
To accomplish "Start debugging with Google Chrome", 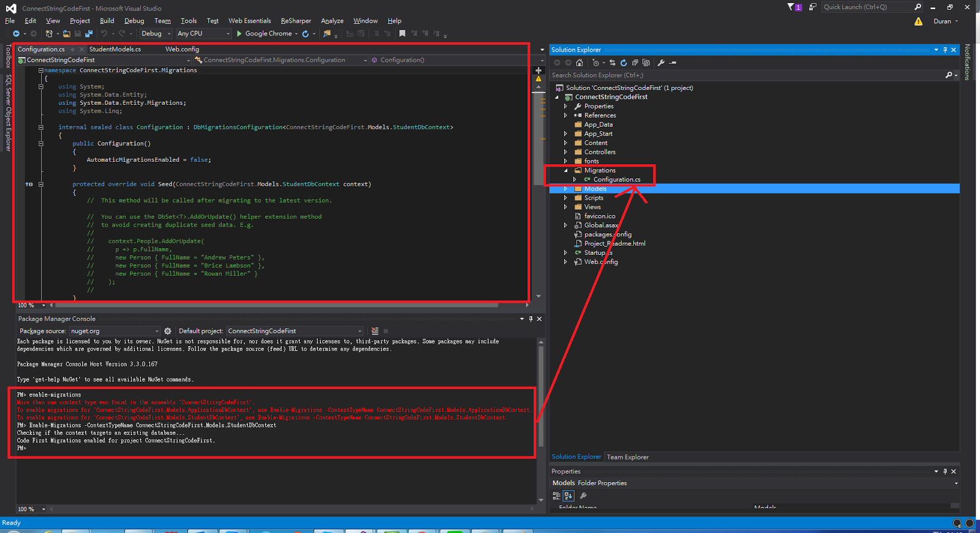I will (264, 34).
